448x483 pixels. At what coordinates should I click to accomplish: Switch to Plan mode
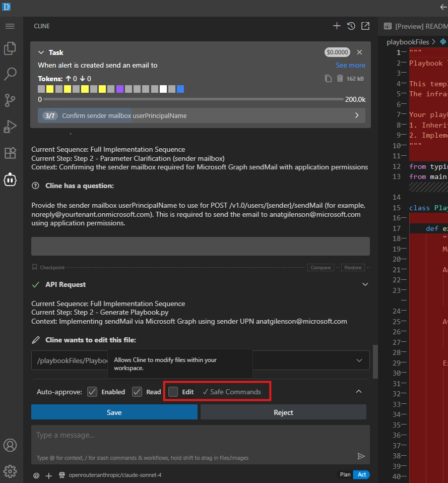coord(345,474)
